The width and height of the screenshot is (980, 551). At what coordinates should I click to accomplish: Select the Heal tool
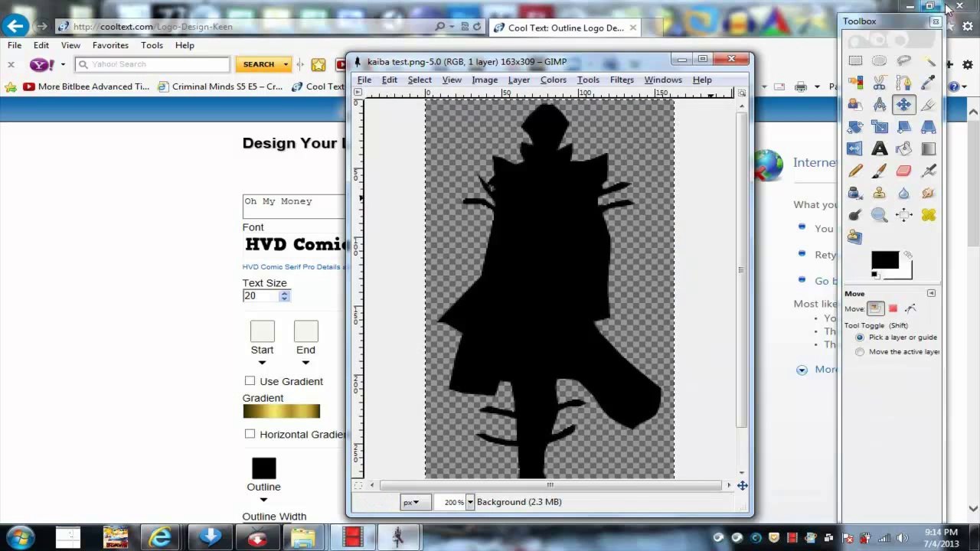click(928, 215)
